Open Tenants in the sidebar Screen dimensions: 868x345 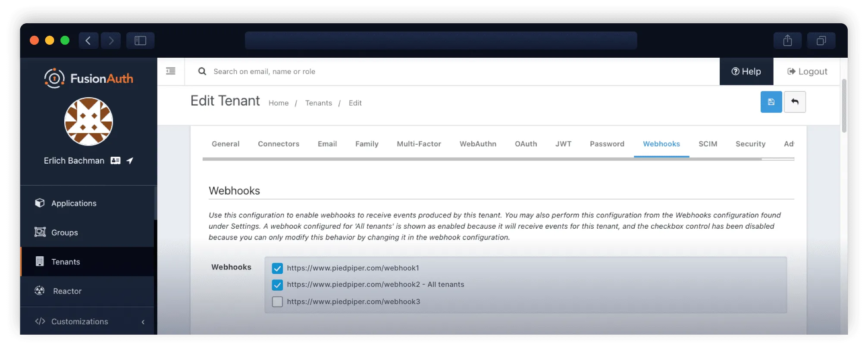click(87, 262)
